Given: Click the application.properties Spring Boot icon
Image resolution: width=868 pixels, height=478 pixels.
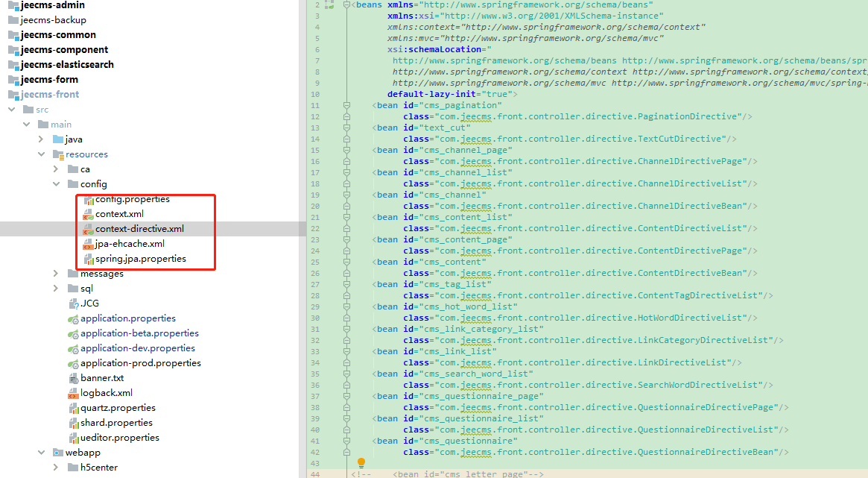Looking at the screenshot, I should coord(73,318).
